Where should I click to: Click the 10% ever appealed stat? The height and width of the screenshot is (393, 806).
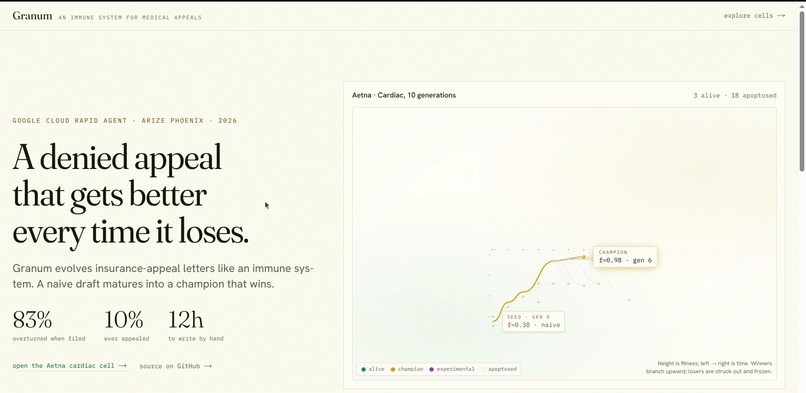pyautogui.click(x=126, y=326)
